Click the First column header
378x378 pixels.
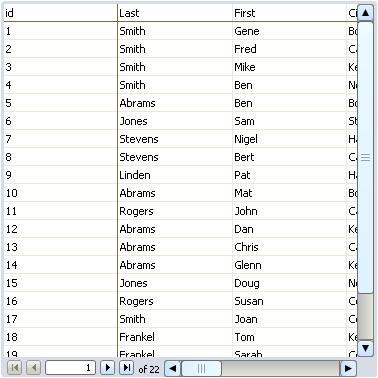pos(289,13)
